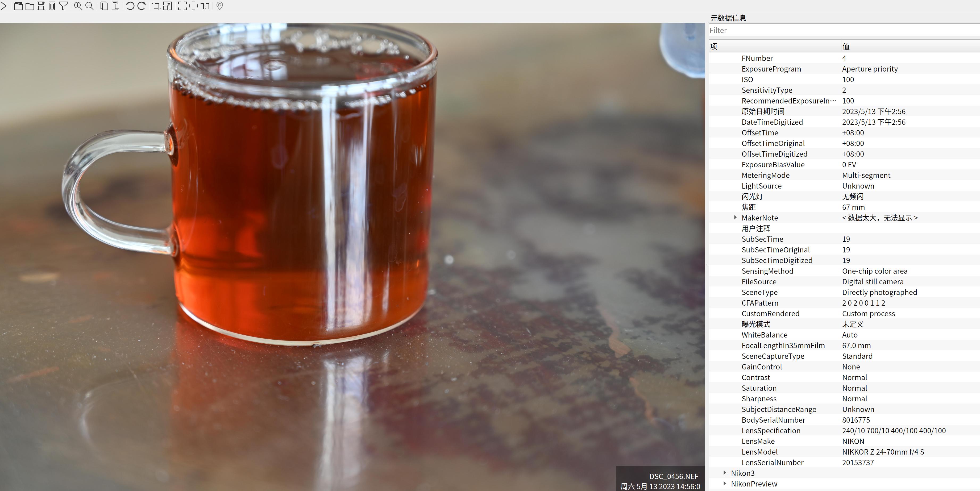Image resolution: width=980 pixels, height=491 pixels.
Task: Rotate the image counterclockwise
Action: pos(130,6)
